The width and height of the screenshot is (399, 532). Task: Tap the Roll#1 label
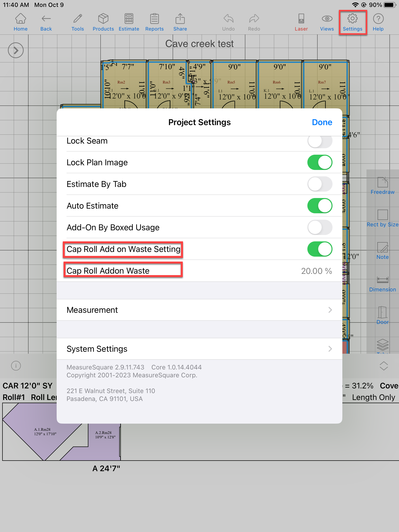[14, 397]
